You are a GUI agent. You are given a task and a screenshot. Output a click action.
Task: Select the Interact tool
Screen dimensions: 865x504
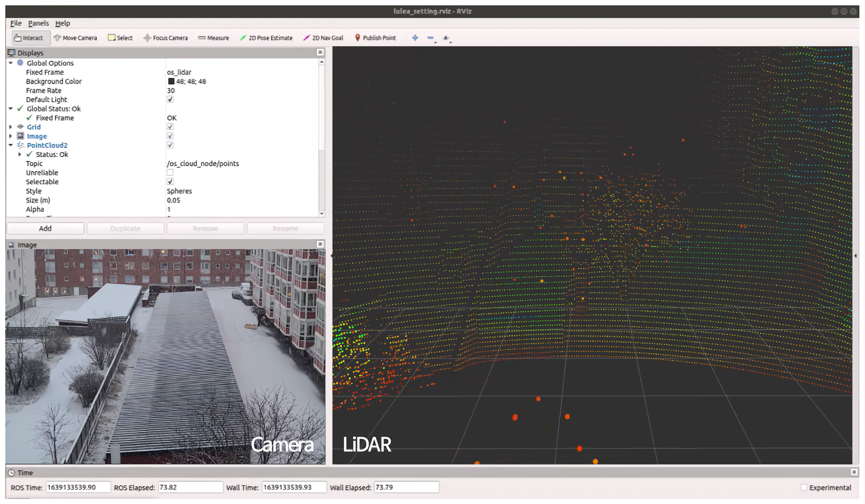(x=31, y=38)
